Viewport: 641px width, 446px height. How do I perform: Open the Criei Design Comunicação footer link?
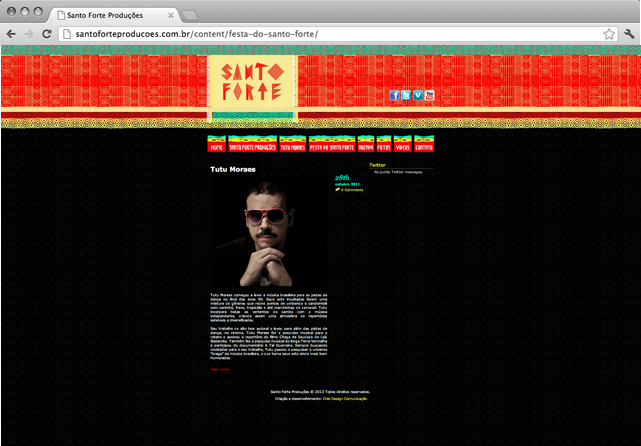pos(344,399)
